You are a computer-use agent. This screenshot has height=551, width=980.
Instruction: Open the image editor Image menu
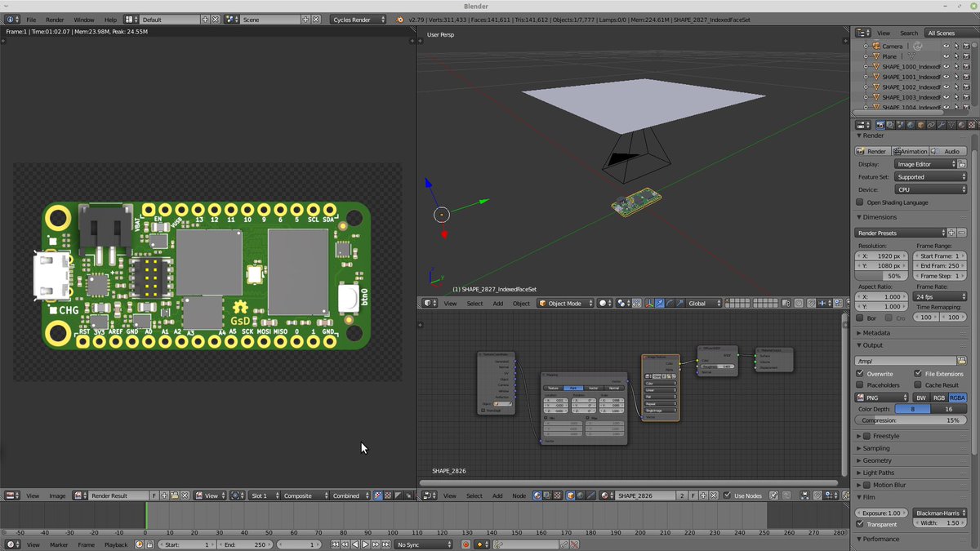pyautogui.click(x=57, y=495)
